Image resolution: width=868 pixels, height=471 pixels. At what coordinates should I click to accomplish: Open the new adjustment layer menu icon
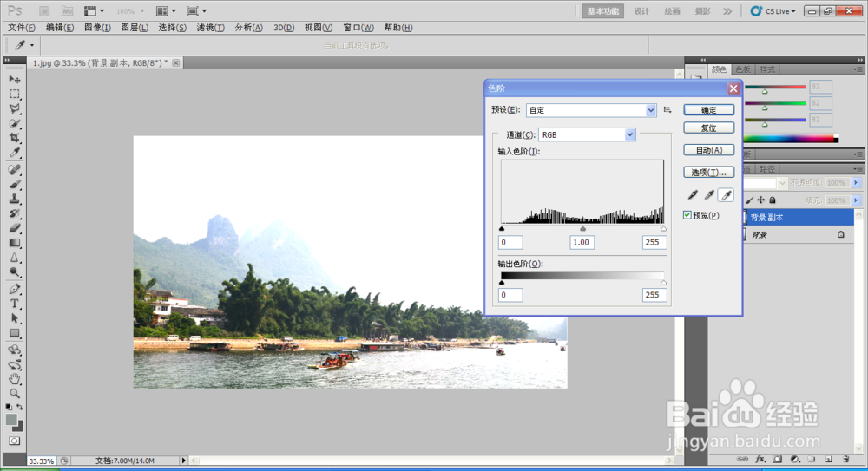(794, 460)
